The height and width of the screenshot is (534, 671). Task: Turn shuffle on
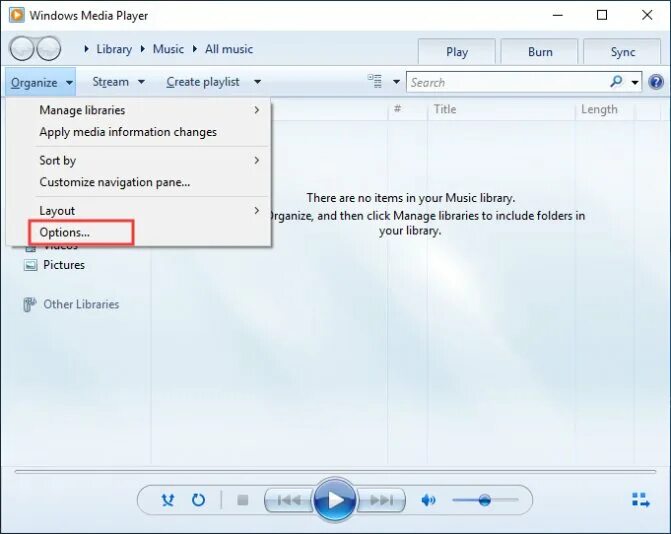[168, 500]
